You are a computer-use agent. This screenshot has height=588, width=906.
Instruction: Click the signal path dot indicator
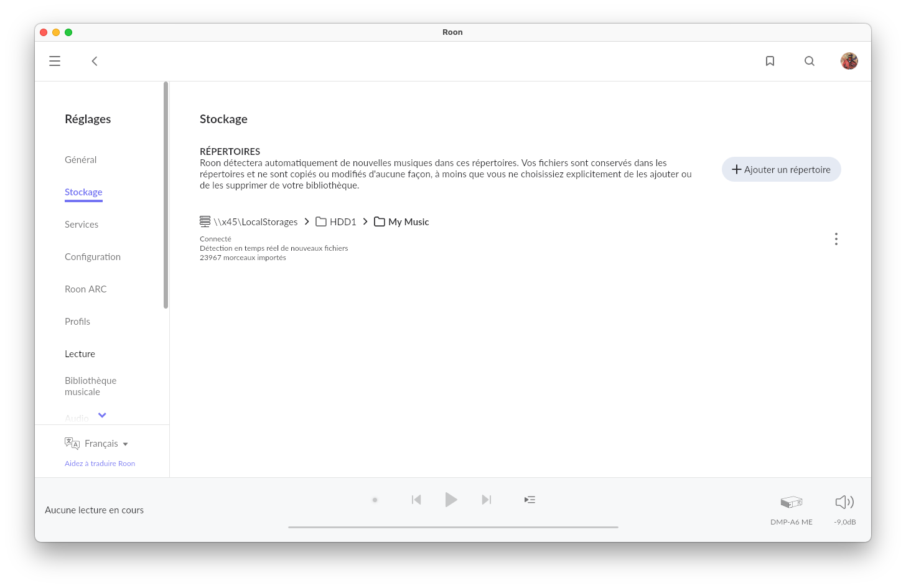point(375,500)
